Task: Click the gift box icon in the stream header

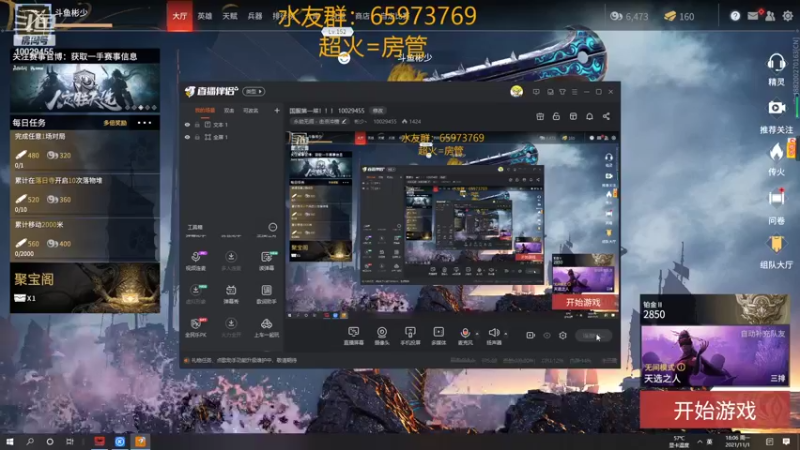Action: point(540,116)
